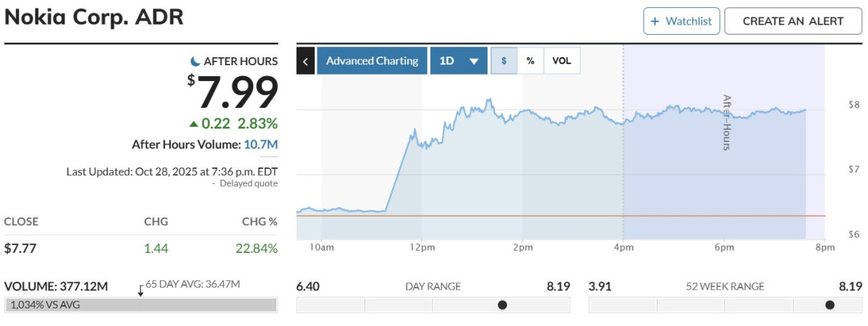Click the rotated After Hours label in the chart

727,122
